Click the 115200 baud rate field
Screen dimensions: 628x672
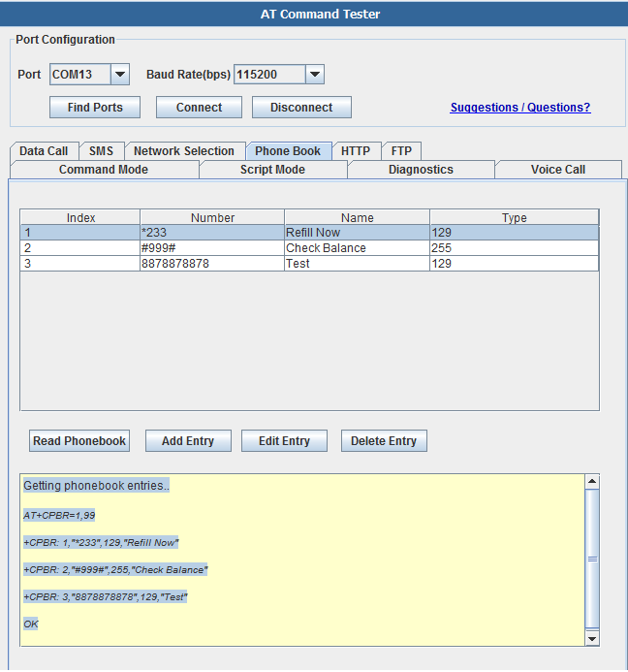click(269, 75)
